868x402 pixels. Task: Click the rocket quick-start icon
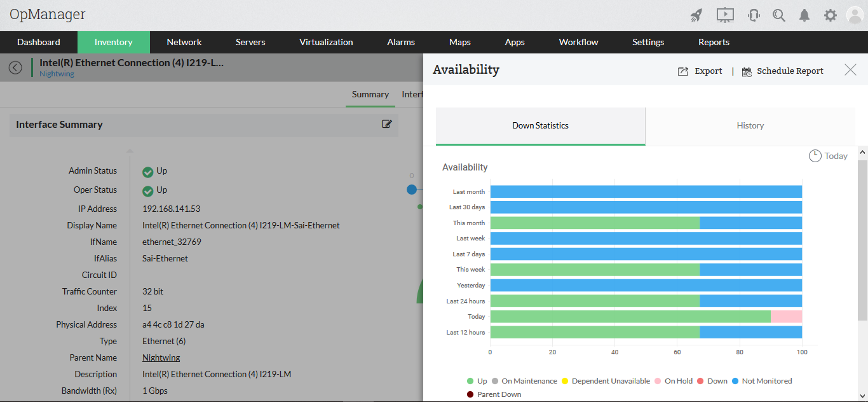click(696, 15)
